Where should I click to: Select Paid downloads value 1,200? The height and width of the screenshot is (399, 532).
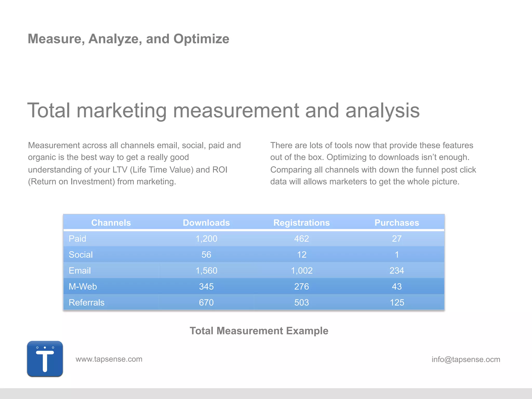tap(206, 239)
